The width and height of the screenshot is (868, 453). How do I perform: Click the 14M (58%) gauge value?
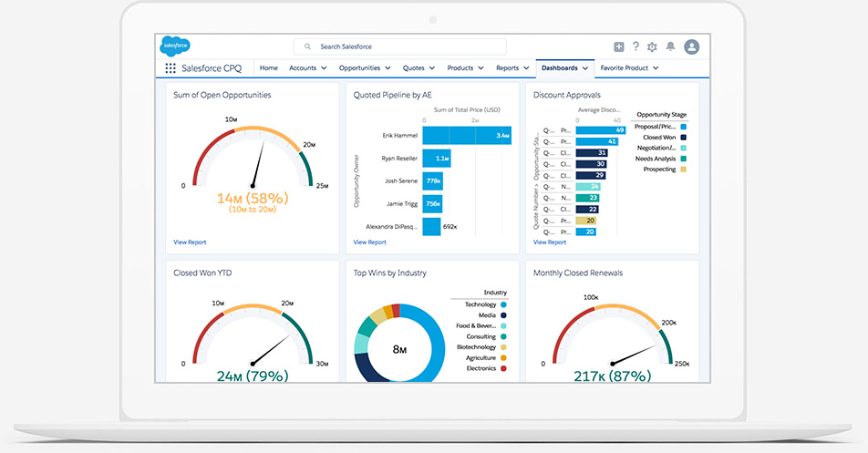pyautogui.click(x=253, y=198)
